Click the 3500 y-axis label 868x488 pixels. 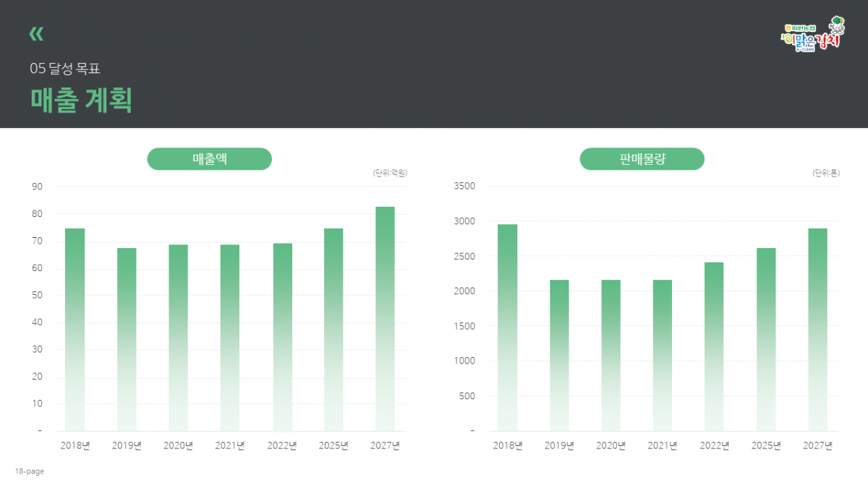pyautogui.click(x=464, y=187)
